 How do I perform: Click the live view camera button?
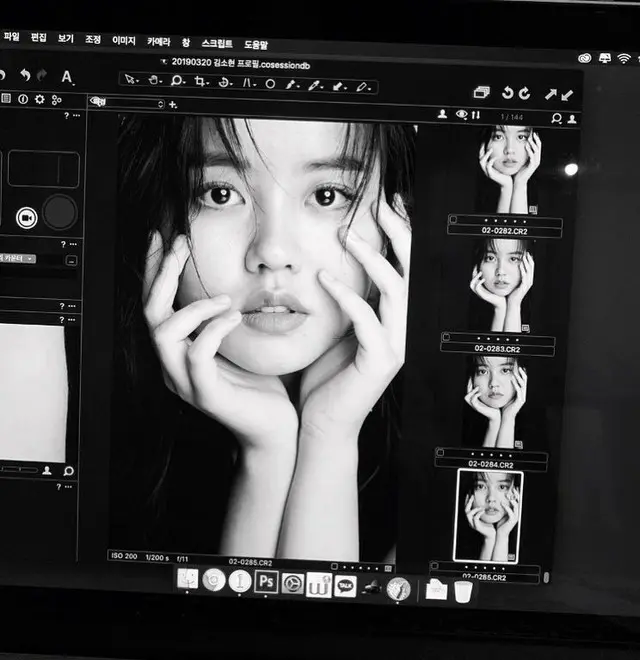[x=25, y=214]
